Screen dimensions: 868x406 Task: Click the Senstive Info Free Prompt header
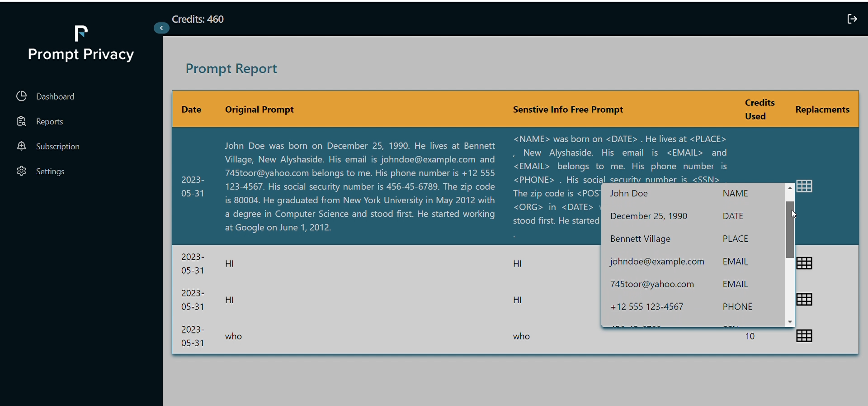point(568,110)
